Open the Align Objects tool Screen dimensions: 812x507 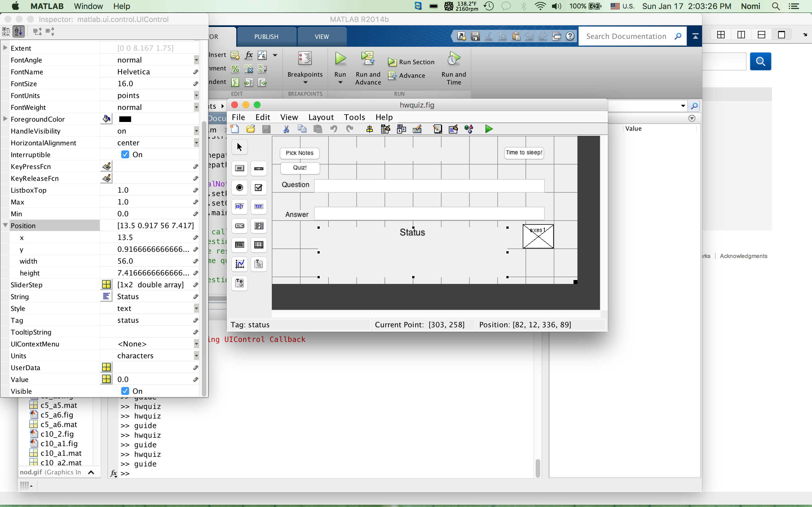point(369,129)
